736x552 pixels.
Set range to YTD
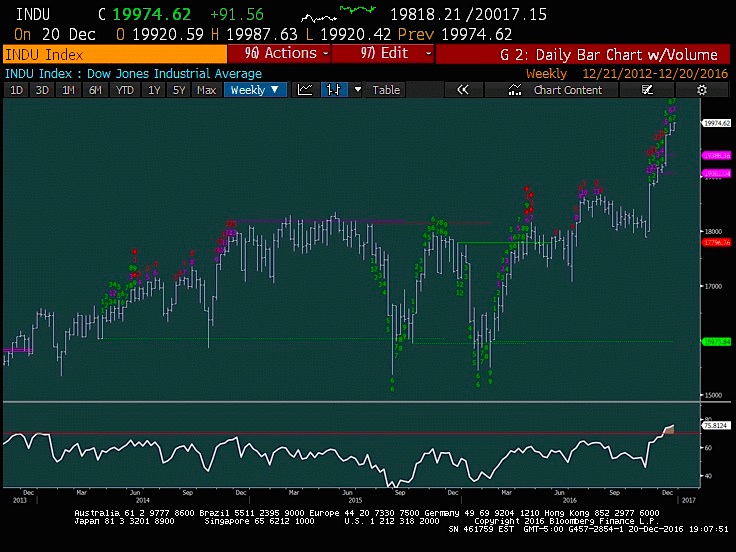point(125,90)
